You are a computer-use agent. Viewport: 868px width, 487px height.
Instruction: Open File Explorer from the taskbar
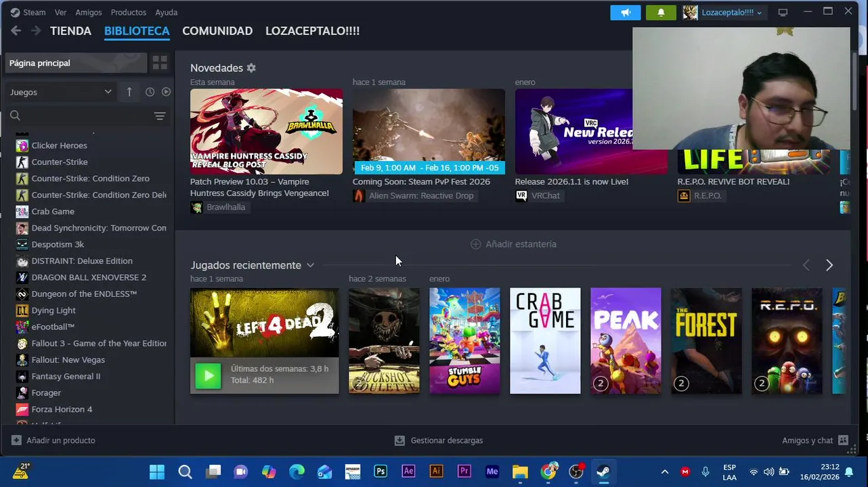520,471
